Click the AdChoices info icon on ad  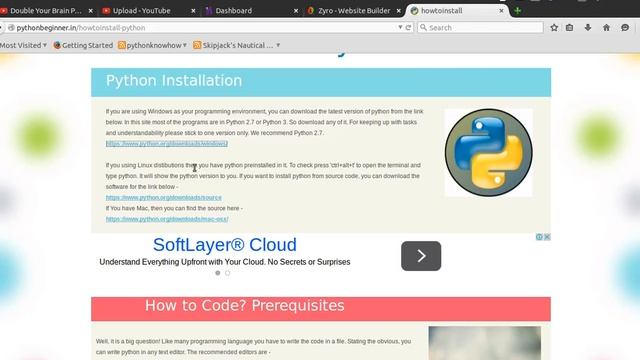(x=539, y=237)
